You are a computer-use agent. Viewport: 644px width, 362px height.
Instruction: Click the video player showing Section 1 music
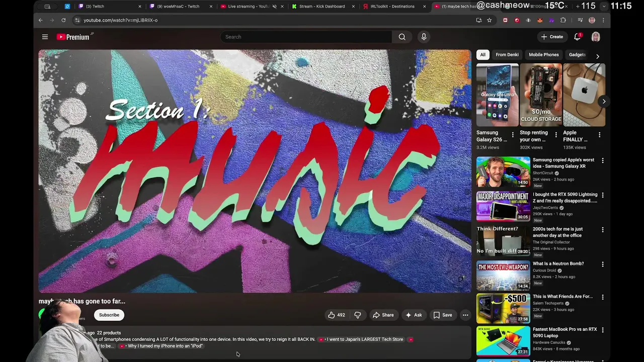255,171
